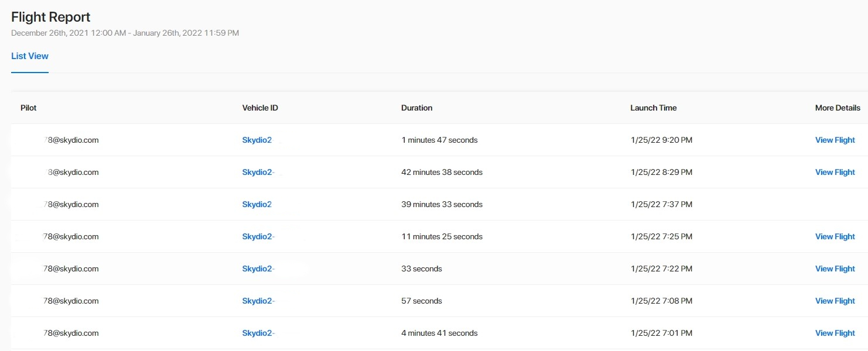Open Skydio2 vehicle link for 1 minutes 47 seconds flight
Screen dimensions: 868x351
[x=257, y=140]
